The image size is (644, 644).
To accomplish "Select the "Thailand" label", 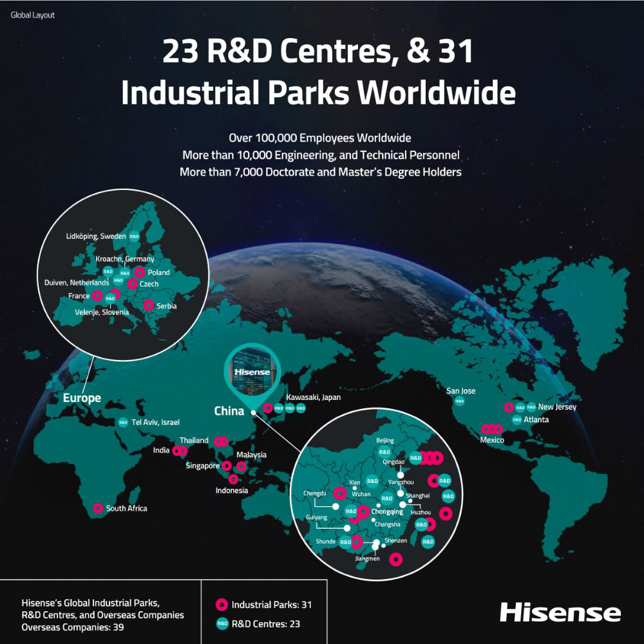I will point(194,440).
